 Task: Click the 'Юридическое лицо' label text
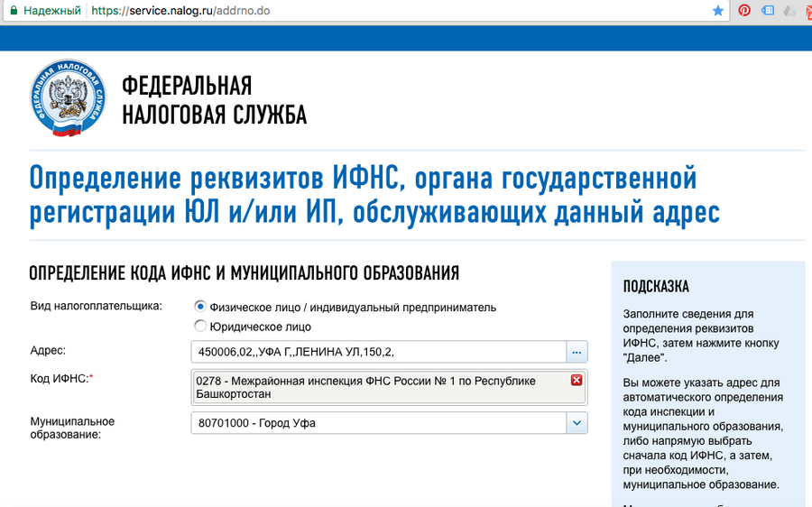[260, 327]
